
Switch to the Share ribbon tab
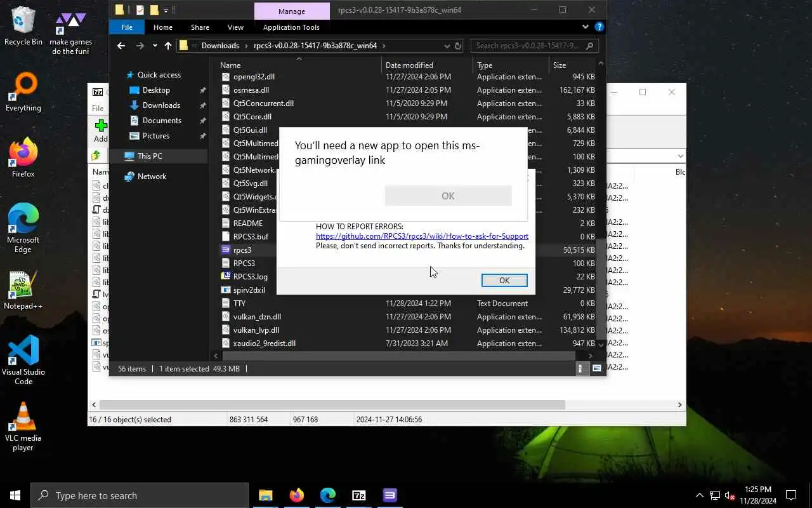pos(200,27)
